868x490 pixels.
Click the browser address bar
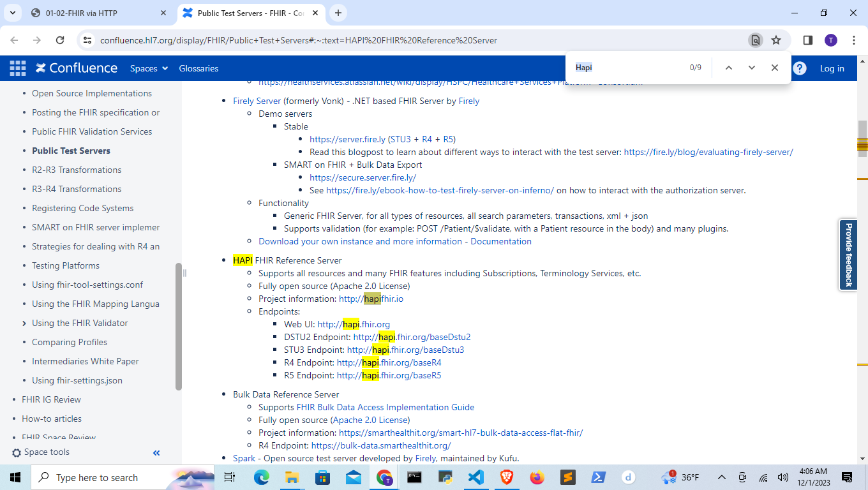(421, 40)
